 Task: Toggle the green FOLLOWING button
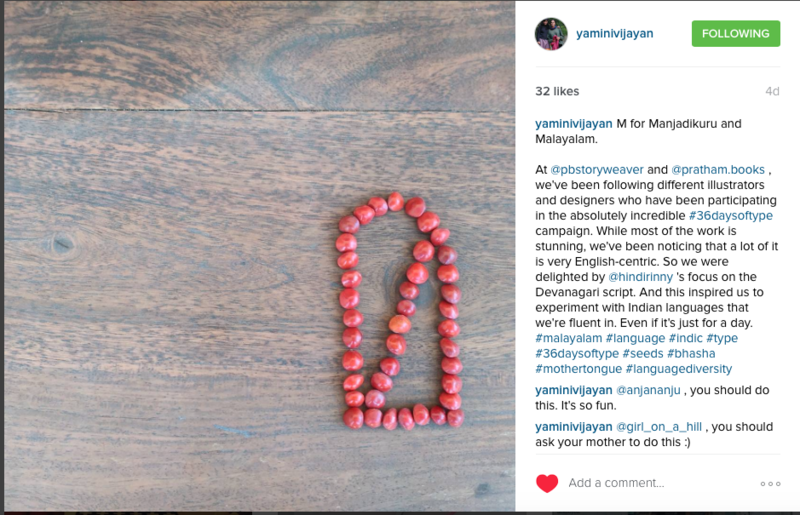pos(736,34)
